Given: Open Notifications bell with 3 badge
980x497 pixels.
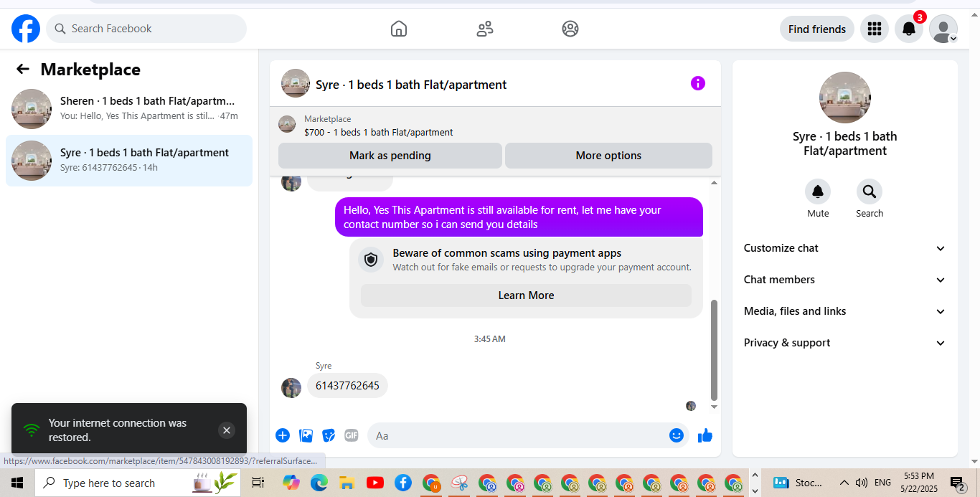Looking at the screenshot, I should click(x=908, y=29).
